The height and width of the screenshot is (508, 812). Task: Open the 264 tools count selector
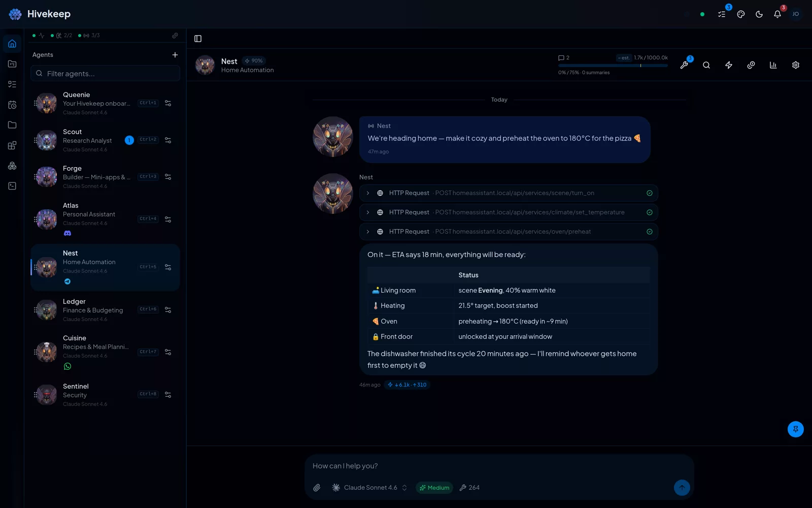pyautogui.click(x=469, y=488)
